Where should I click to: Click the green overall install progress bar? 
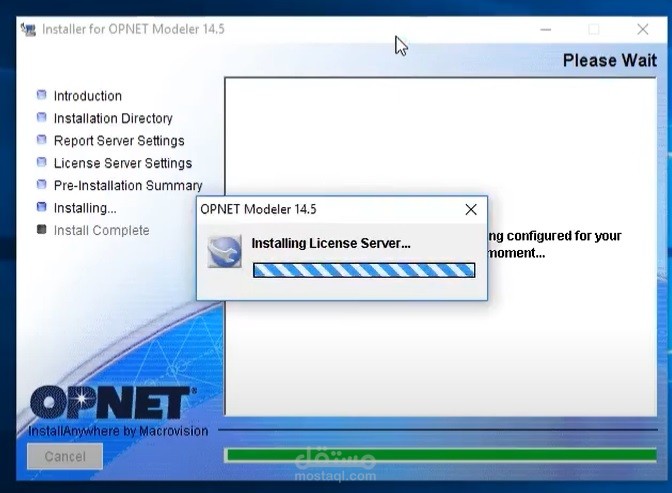440,455
